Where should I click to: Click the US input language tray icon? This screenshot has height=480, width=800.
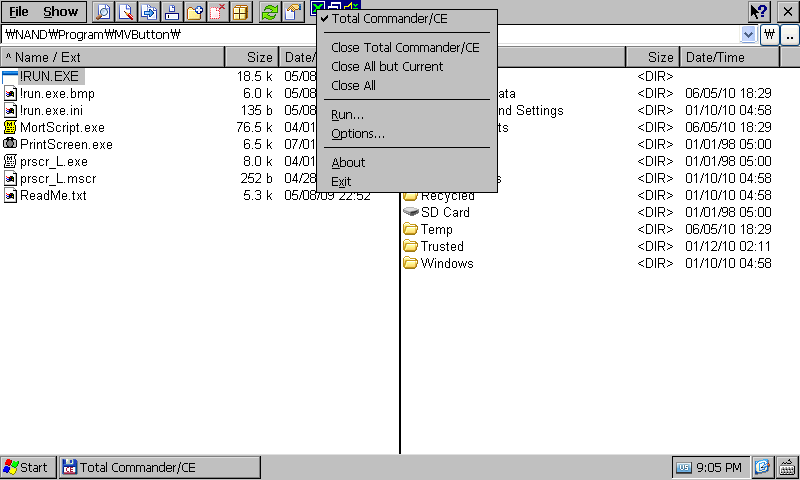tap(684, 467)
